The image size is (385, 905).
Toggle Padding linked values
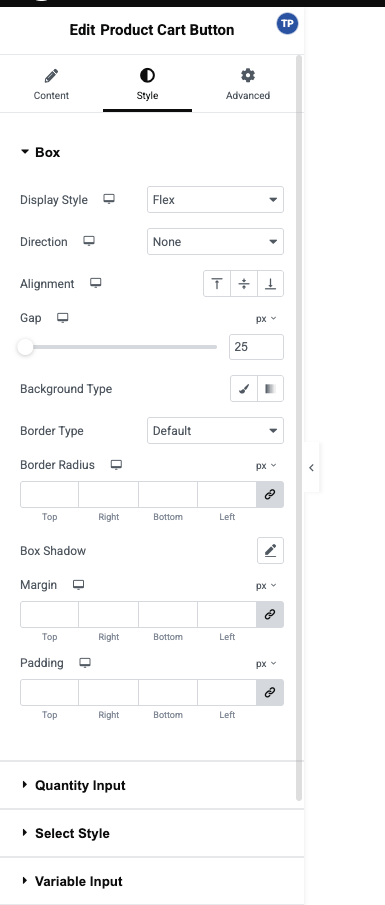[270, 693]
